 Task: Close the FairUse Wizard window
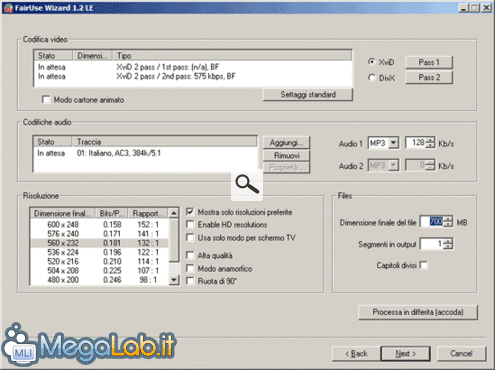click(487, 8)
